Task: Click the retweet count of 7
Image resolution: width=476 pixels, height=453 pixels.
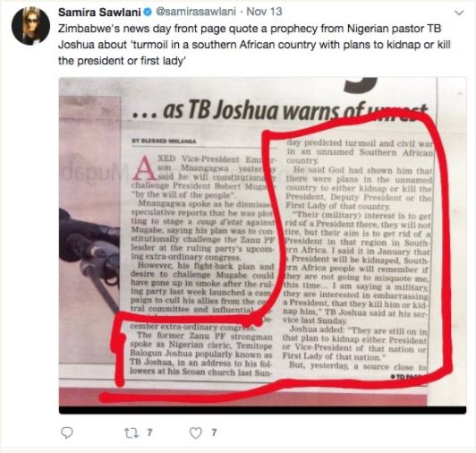Action: [149, 432]
